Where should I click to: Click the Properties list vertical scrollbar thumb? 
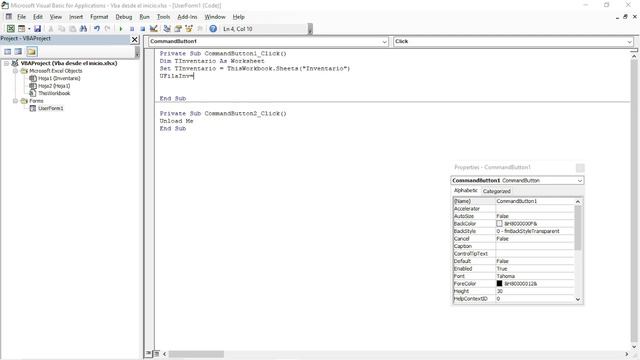pyautogui.click(x=578, y=227)
